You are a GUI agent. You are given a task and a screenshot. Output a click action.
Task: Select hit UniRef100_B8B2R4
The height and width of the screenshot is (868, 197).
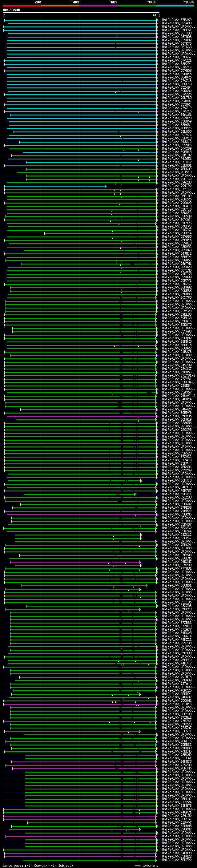176,64
